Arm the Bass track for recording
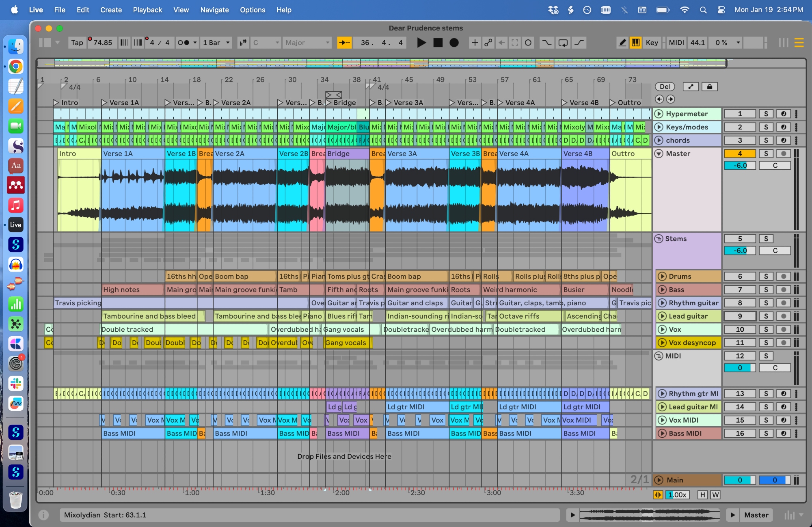The height and width of the screenshot is (527, 812). (783, 290)
